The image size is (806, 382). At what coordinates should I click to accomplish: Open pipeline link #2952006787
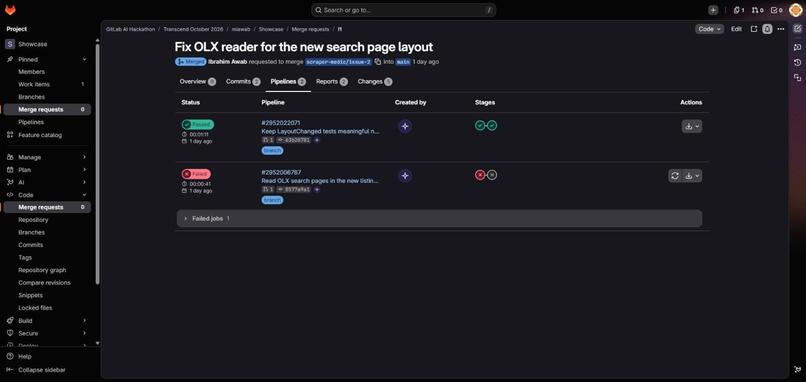[281, 172]
